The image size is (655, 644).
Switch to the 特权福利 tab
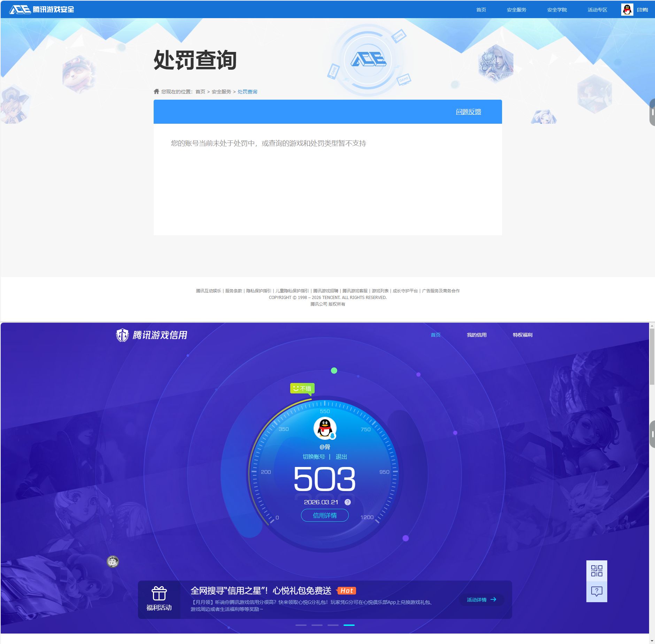coord(523,335)
